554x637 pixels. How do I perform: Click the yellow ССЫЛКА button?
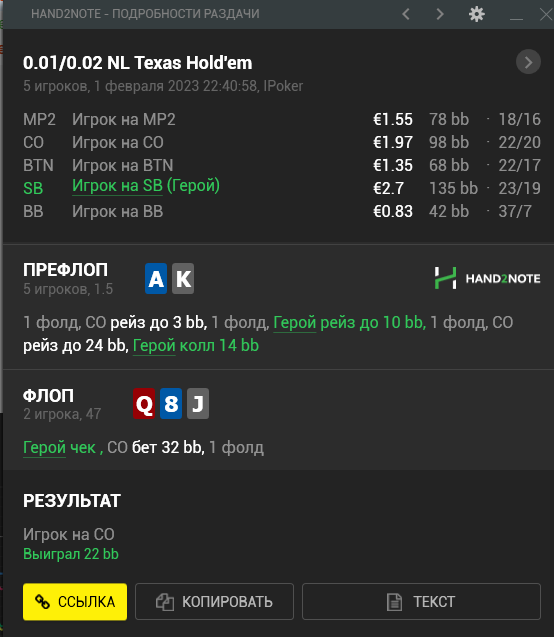point(75,602)
